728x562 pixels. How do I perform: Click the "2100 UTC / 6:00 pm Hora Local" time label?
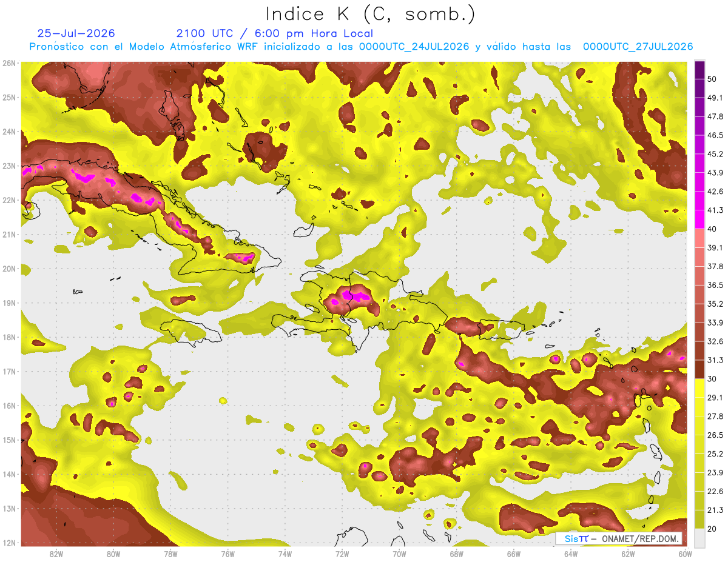(x=275, y=33)
